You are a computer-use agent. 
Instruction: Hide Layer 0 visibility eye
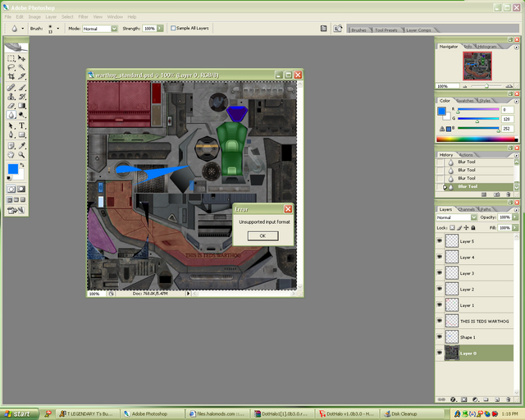[440, 353]
